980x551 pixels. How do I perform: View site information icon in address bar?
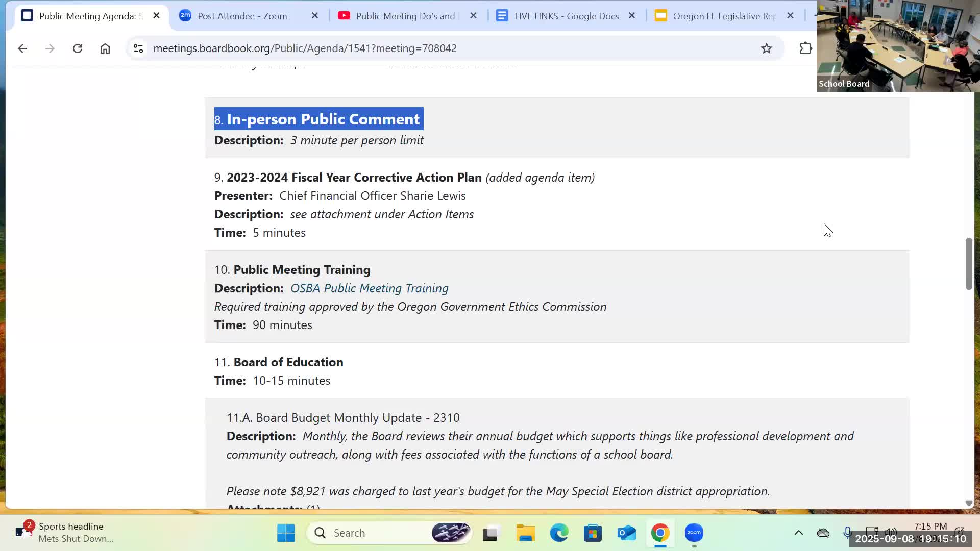138,48
